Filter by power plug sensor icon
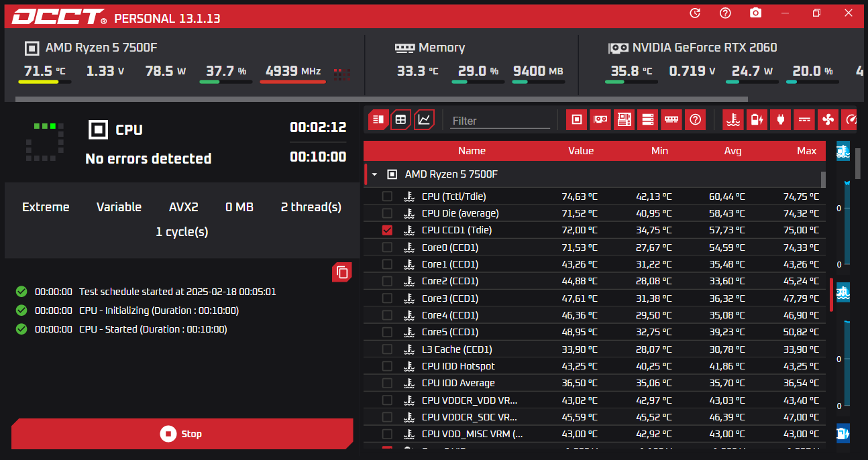The width and height of the screenshot is (868, 460). click(780, 120)
